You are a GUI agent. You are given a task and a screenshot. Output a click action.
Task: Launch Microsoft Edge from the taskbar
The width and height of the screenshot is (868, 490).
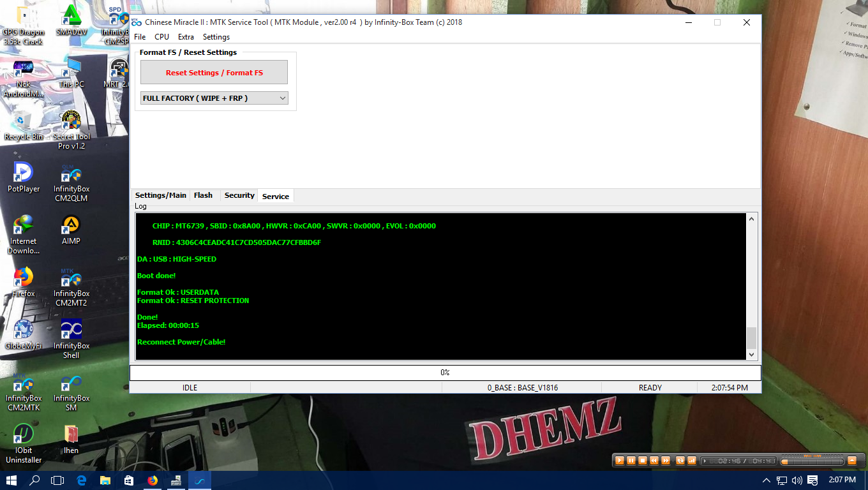click(82, 480)
